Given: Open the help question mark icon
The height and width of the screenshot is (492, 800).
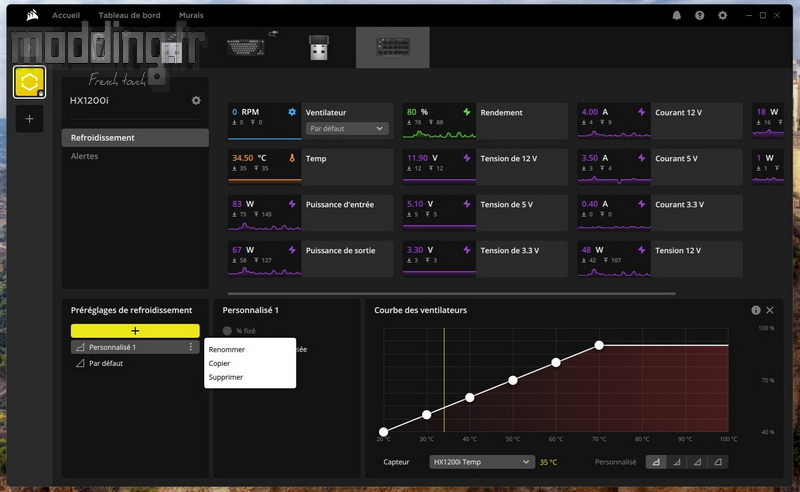Looking at the screenshot, I should pos(699,15).
